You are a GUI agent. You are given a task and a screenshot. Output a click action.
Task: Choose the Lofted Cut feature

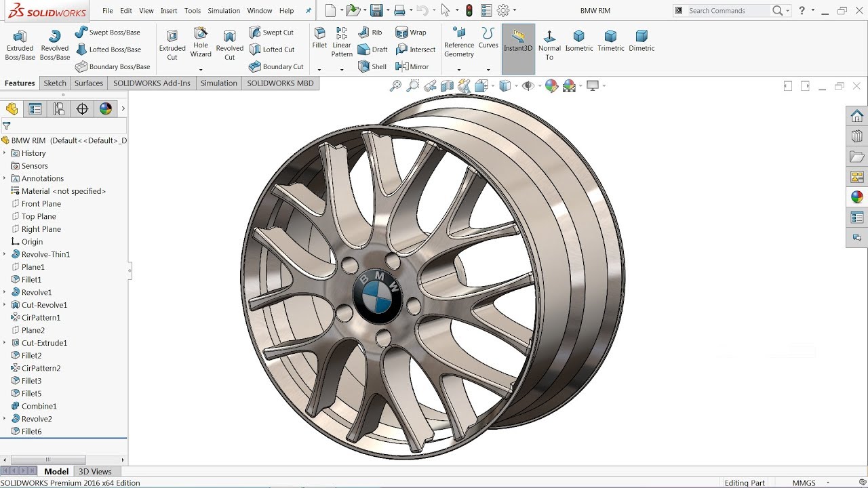coord(271,49)
